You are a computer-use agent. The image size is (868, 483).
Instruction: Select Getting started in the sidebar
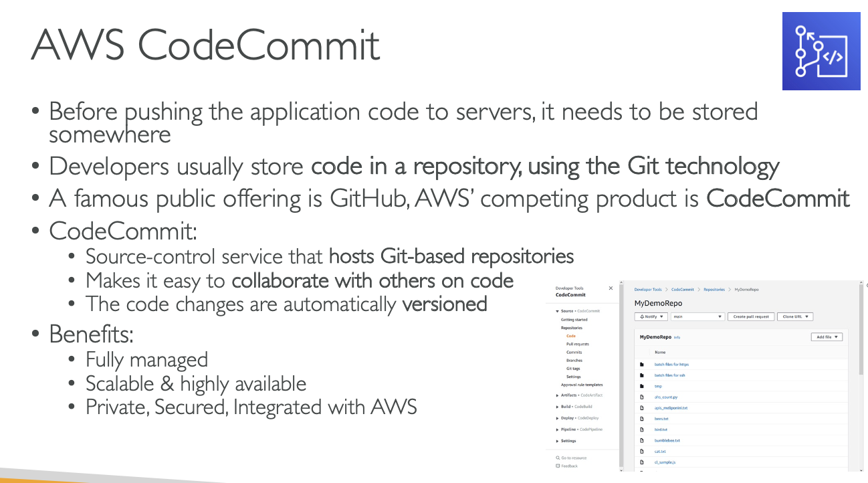coord(574,320)
